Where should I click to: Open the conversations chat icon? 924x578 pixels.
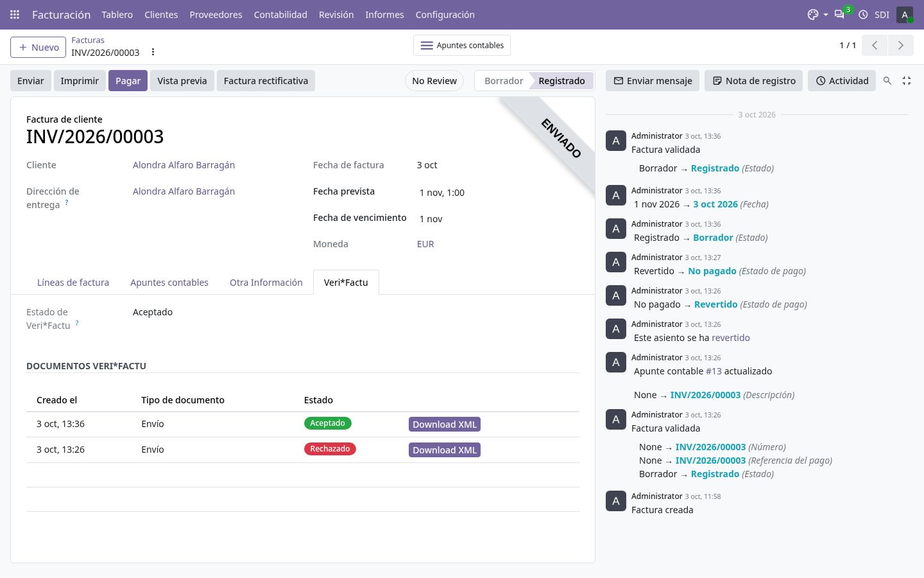click(x=839, y=14)
